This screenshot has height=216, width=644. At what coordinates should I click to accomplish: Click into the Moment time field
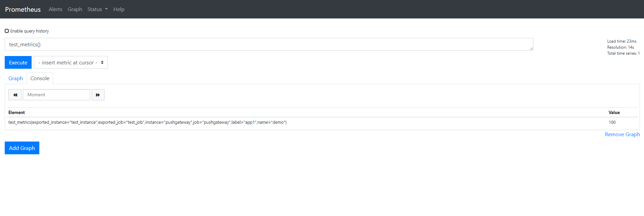pyautogui.click(x=56, y=95)
